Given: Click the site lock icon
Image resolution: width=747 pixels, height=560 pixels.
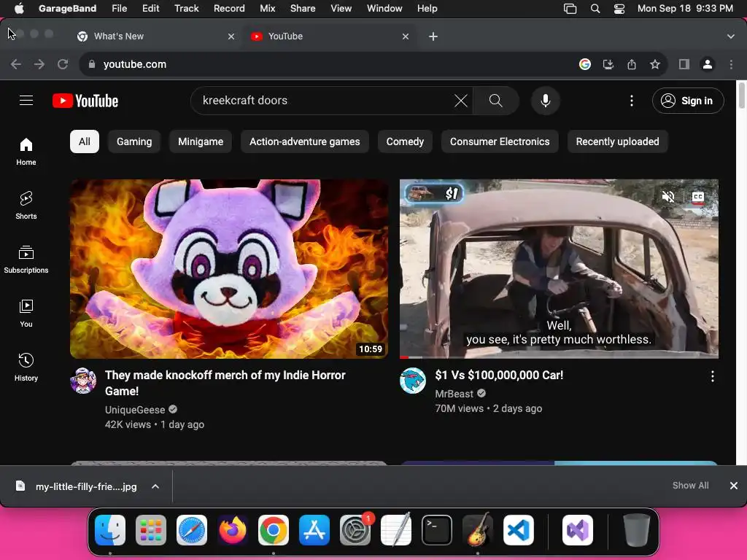Looking at the screenshot, I should pyautogui.click(x=92, y=64).
